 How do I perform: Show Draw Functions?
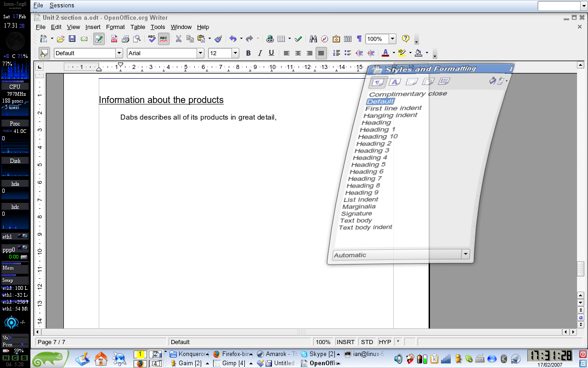click(x=298, y=39)
